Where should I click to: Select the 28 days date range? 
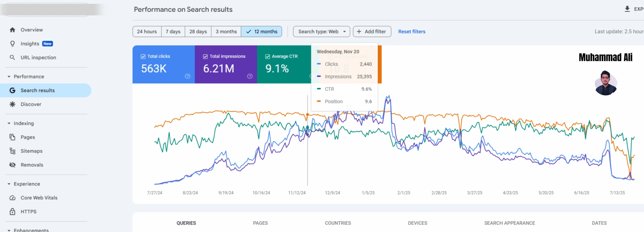(198, 32)
